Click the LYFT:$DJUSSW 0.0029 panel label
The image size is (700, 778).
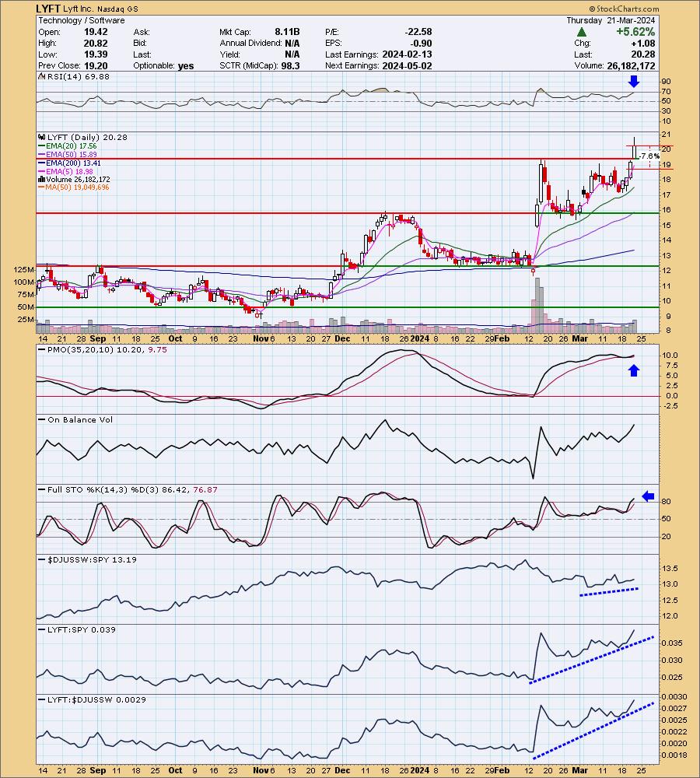point(93,699)
